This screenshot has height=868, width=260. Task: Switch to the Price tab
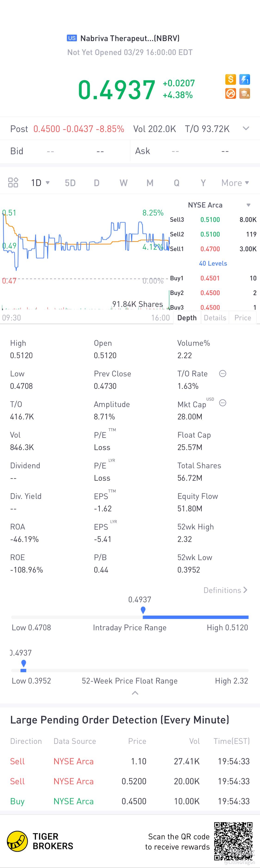[x=242, y=318]
